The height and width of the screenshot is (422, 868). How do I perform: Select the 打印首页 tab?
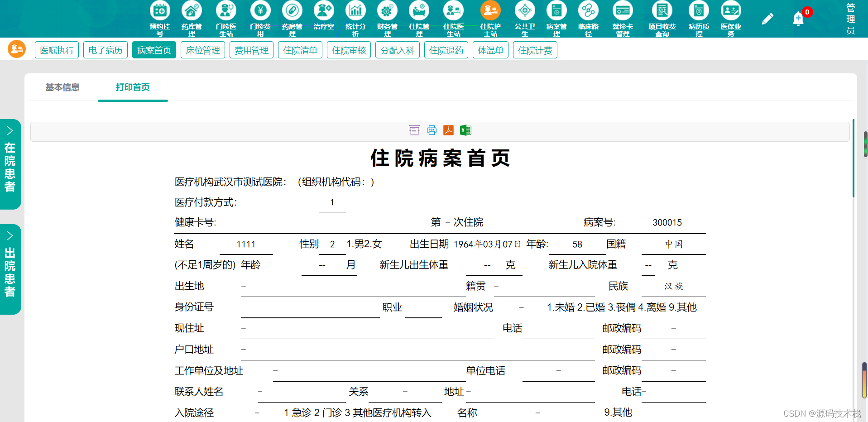click(x=133, y=87)
